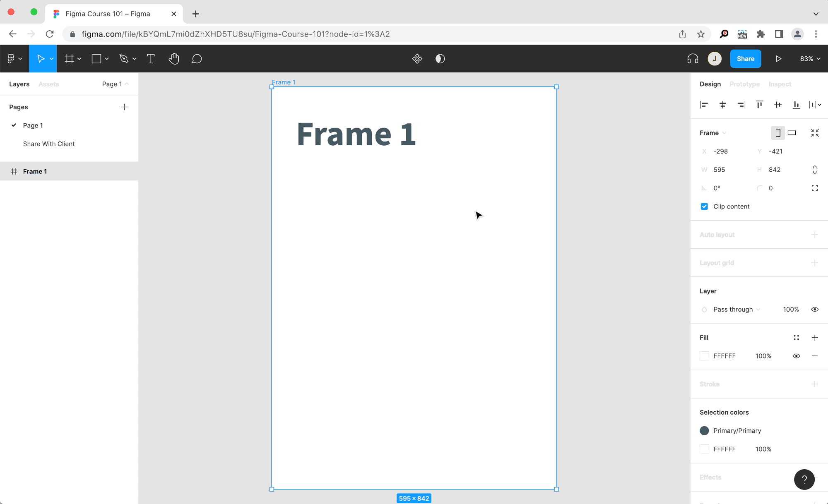The image size is (828, 504).
Task: Set frame orientation to portrait
Action: point(778,133)
